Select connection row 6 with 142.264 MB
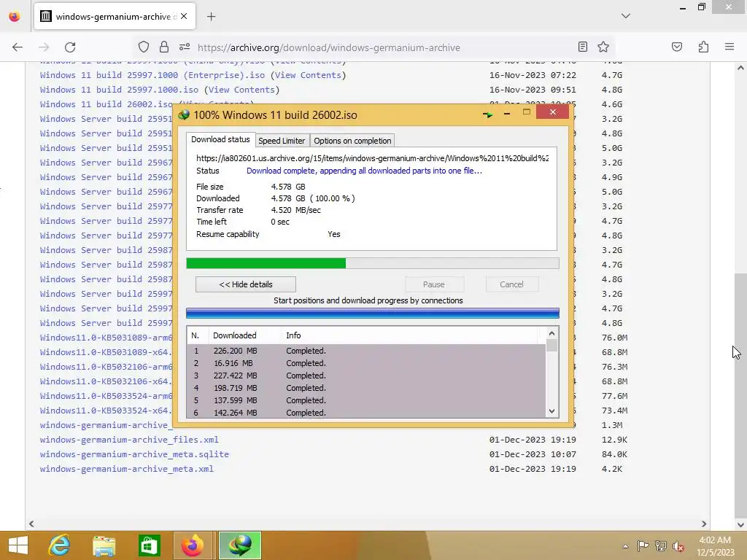Viewport: 747px width, 560px height. 366,413
